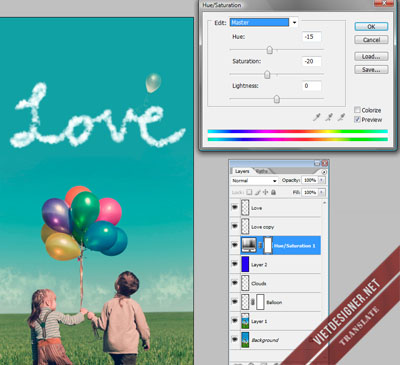This screenshot has height=365, width=400.
Task: Click the link icon on Balloon layer
Action: (253, 302)
